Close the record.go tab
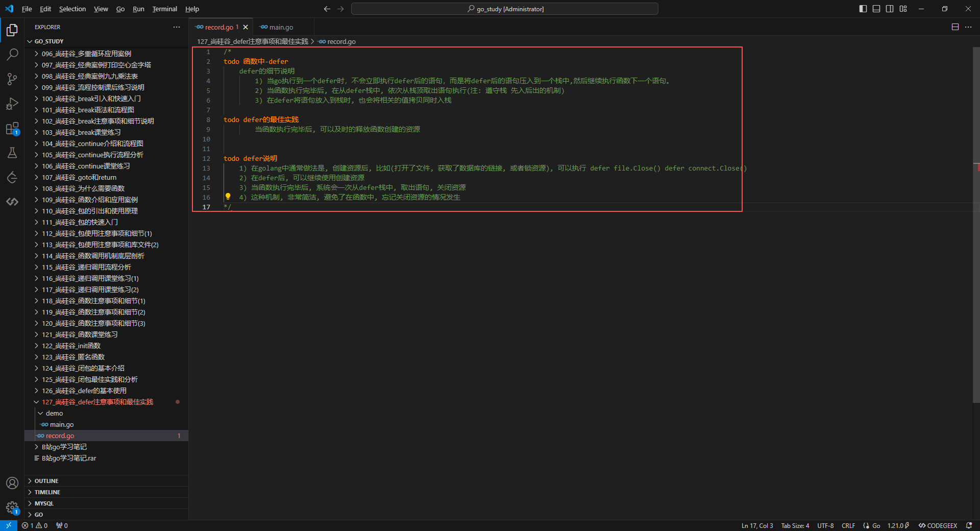The image size is (980, 531). 246,27
